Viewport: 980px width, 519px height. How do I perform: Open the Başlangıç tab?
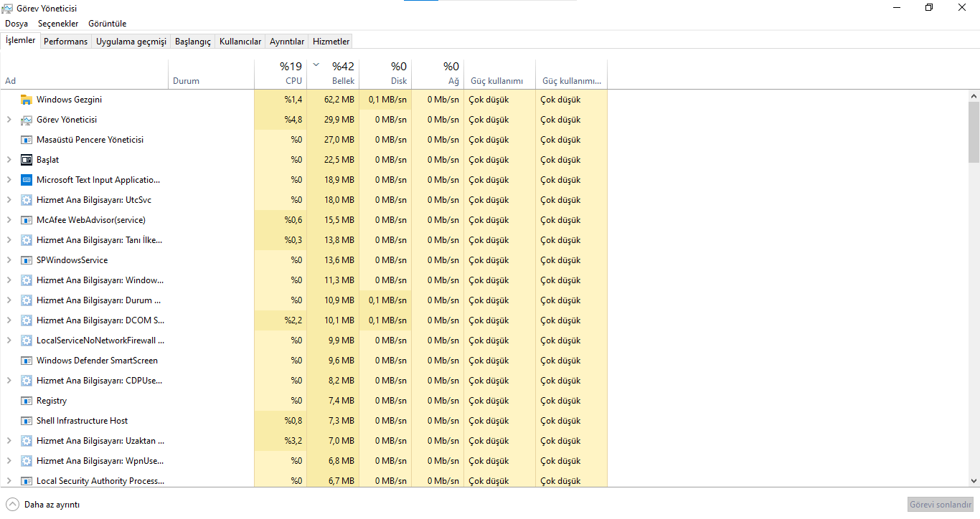[193, 42]
